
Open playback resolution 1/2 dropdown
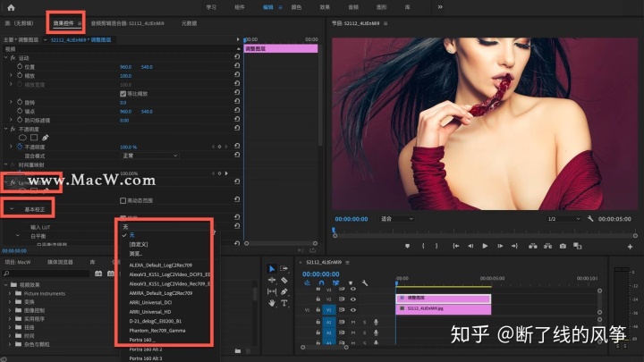pos(563,219)
